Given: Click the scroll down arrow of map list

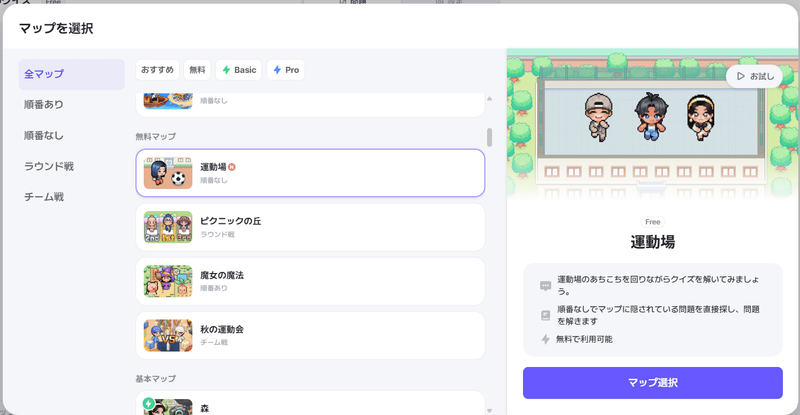Looking at the screenshot, I should tap(489, 410).
